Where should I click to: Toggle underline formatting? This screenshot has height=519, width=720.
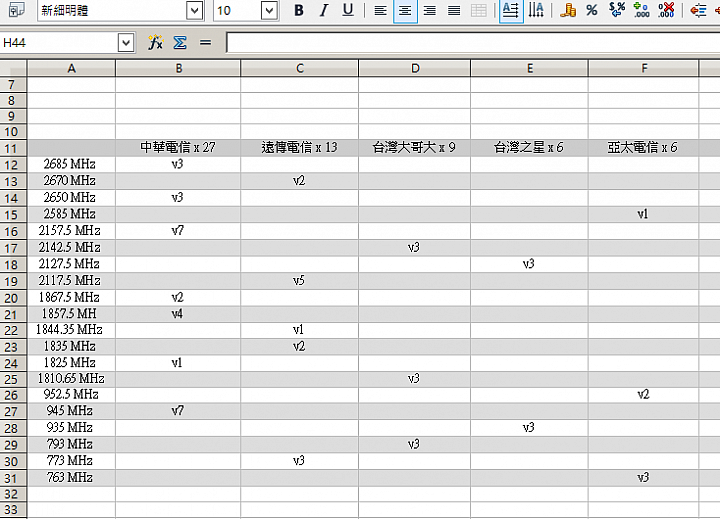tap(348, 10)
